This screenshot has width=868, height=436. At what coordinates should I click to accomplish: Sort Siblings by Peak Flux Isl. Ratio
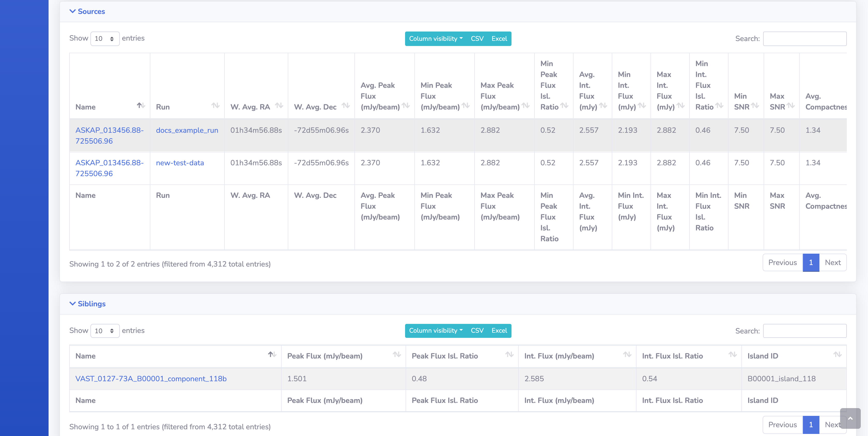(x=462, y=356)
